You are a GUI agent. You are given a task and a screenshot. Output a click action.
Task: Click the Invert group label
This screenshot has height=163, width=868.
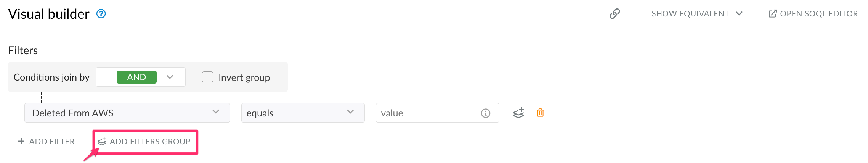pos(244,77)
